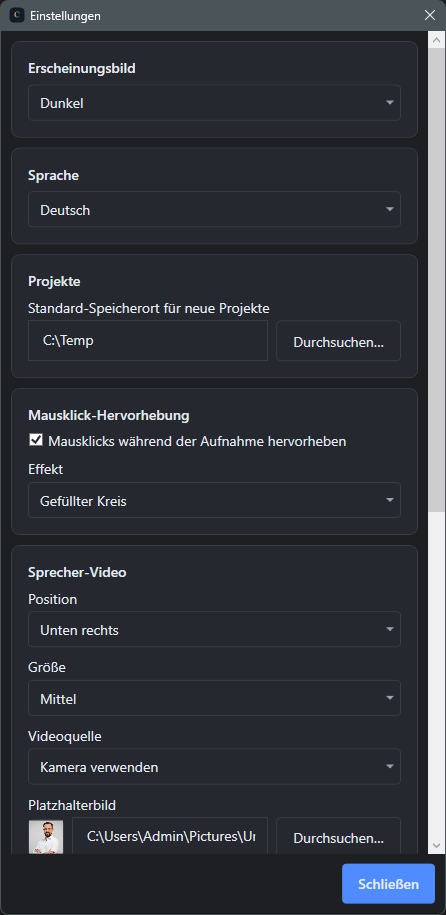The height and width of the screenshot is (915, 446).
Task: Click the Position label
Action: pos(53,599)
